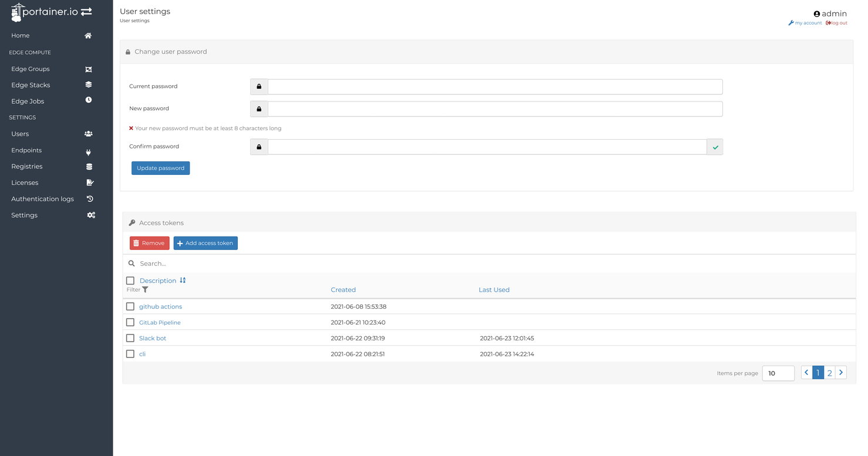Sort tokens using the Description sort arrows
Image resolution: width=868 pixels, height=456 pixels.
point(182,280)
